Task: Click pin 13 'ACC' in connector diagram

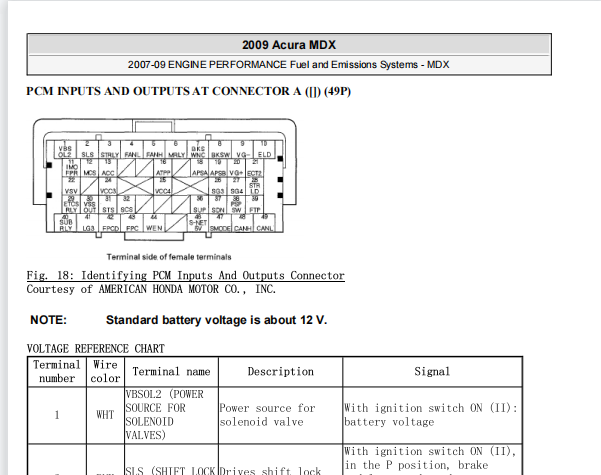Action: click(x=108, y=168)
